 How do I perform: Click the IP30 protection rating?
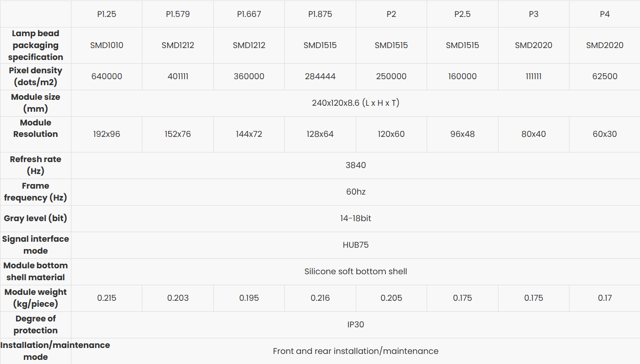click(355, 325)
